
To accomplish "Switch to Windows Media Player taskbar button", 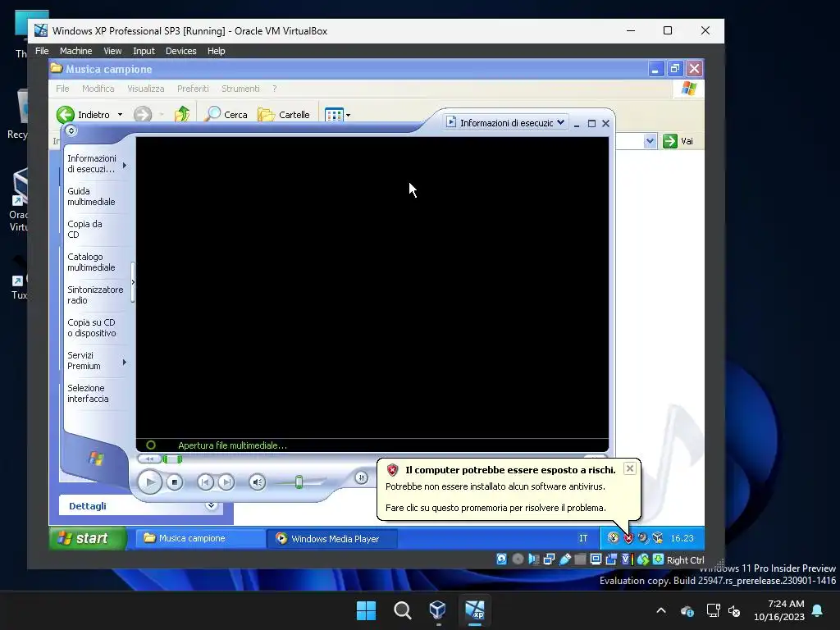I will (x=332, y=538).
